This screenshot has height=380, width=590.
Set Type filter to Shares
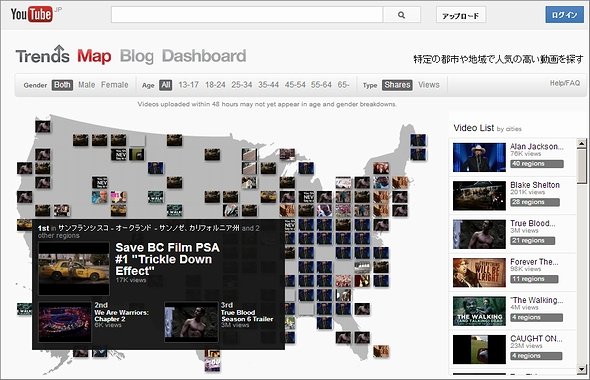[x=397, y=85]
